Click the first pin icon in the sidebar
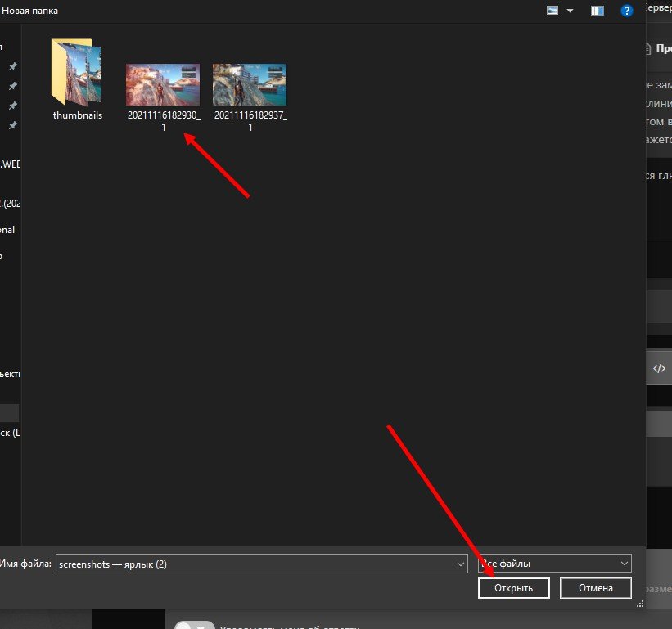 pyautogui.click(x=12, y=66)
